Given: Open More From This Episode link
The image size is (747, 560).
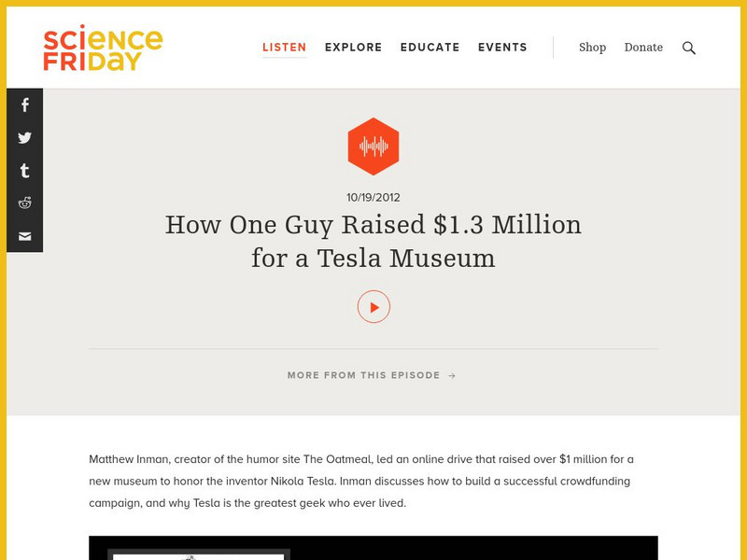Looking at the screenshot, I should (x=364, y=375).
